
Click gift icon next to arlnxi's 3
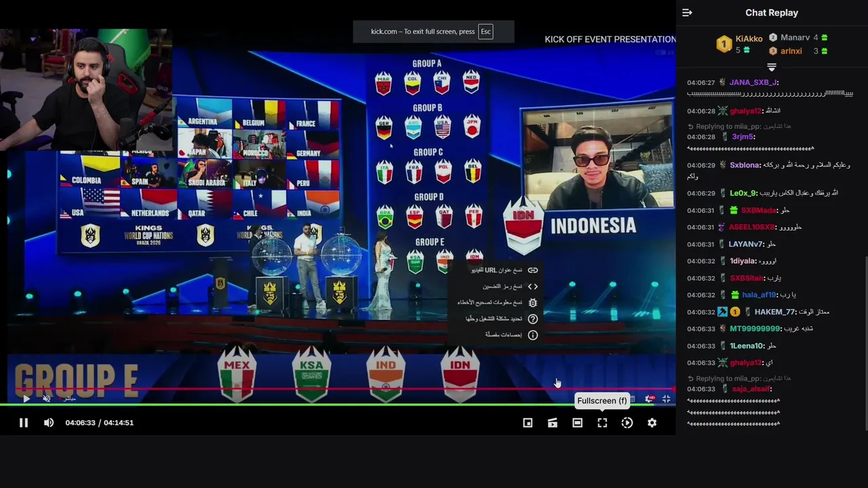[x=824, y=51]
